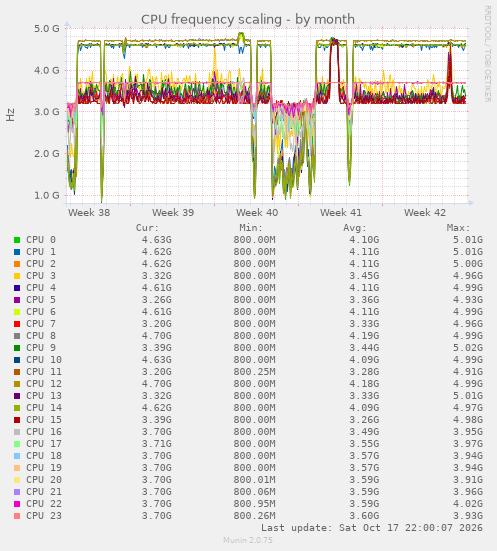Click CPU 21's minimum value 800.06M

pyautogui.click(x=254, y=492)
